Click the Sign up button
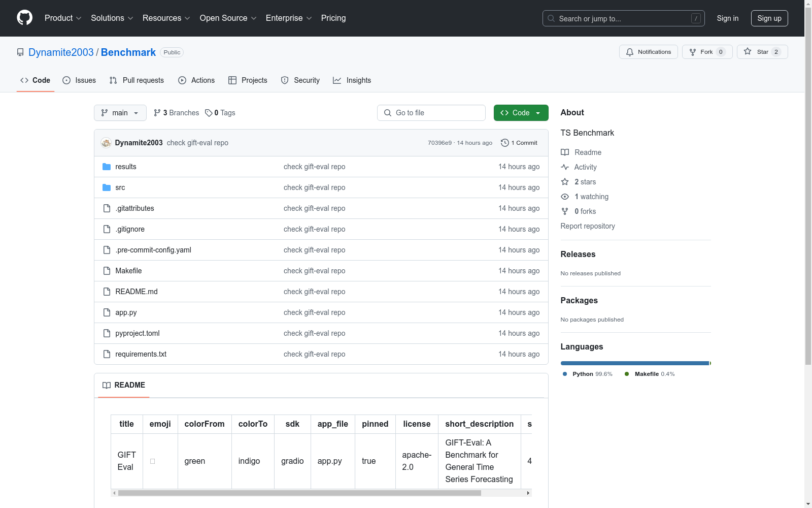This screenshot has width=812, height=508. [769, 18]
